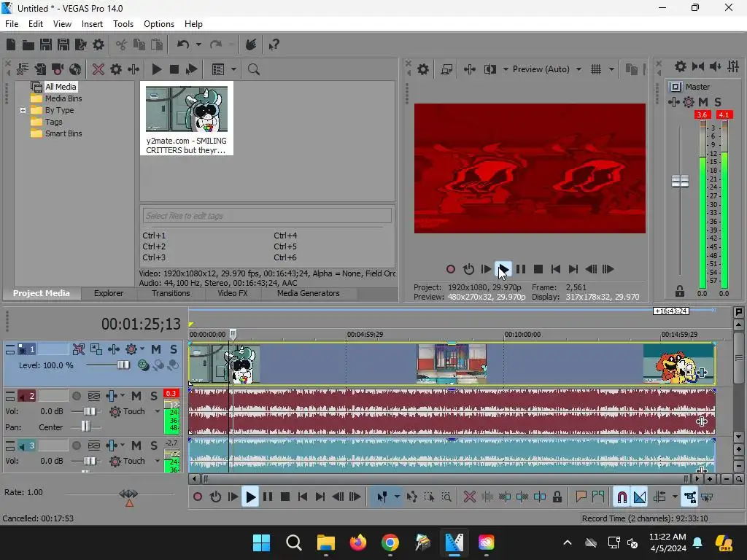Viewport: 747px width, 560px height.
Task: Undo the last action
Action: pyautogui.click(x=183, y=44)
